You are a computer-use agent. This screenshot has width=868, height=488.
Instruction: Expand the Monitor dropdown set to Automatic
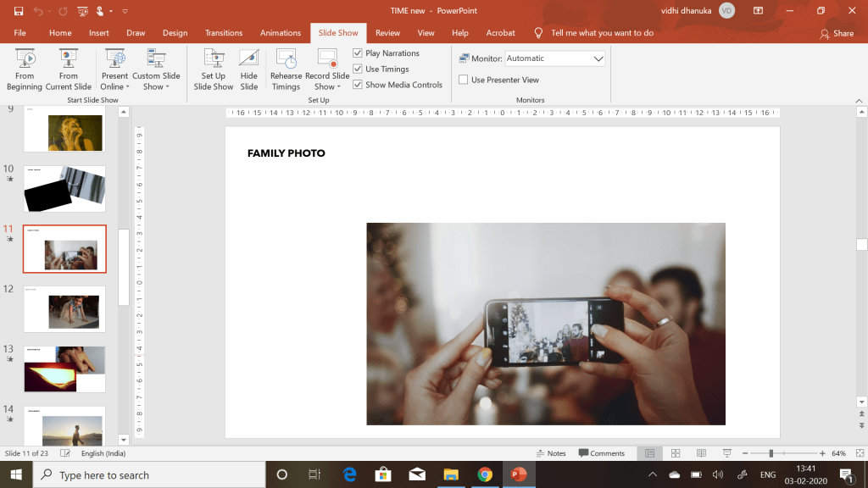(598, 58)
